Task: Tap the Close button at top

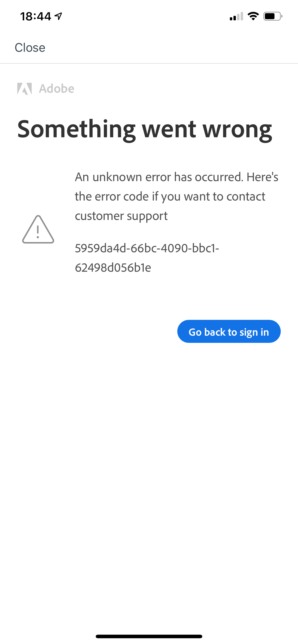Action: pos(30,47)
